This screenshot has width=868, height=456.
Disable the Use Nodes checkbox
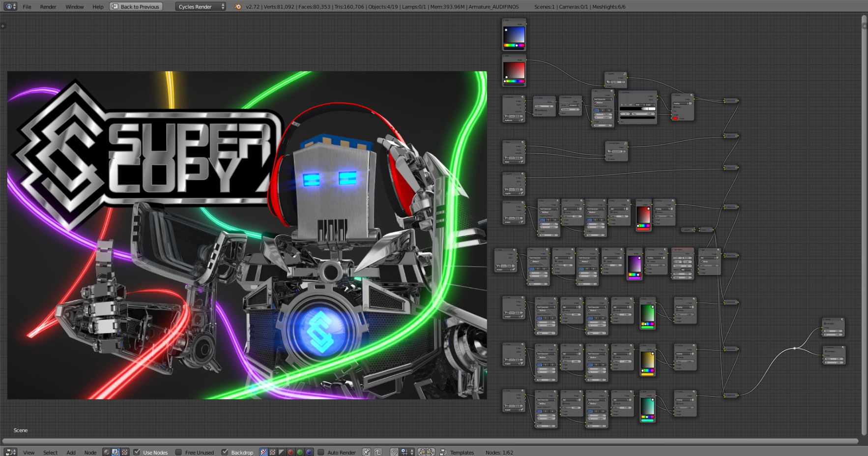click(137, 452)
